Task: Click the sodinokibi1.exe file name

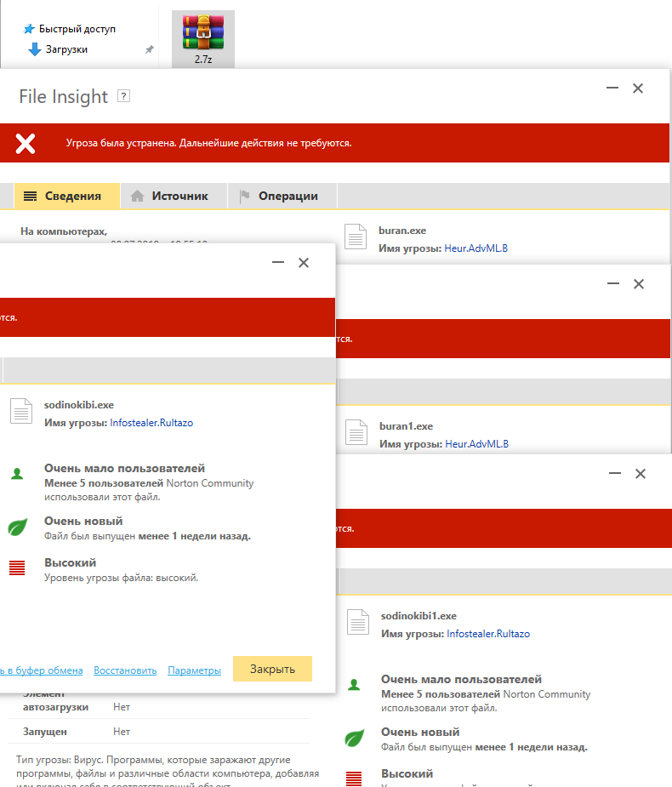Action: (419, 616)
